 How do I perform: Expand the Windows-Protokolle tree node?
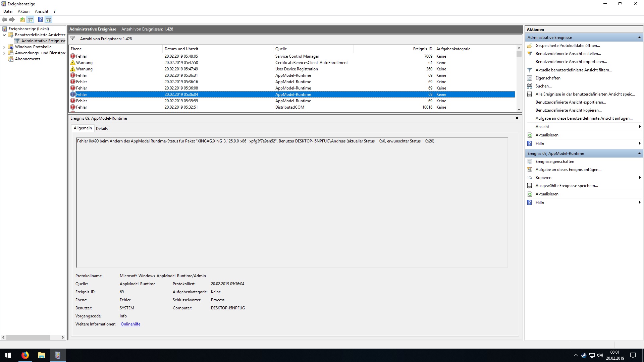point(4,47)
